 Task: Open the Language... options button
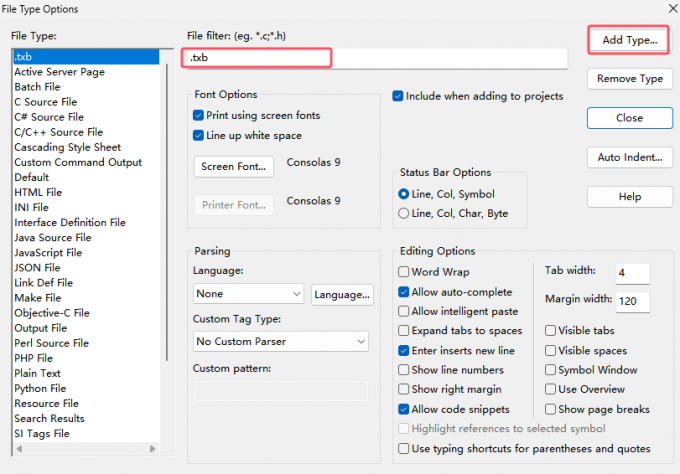[342, 294]
